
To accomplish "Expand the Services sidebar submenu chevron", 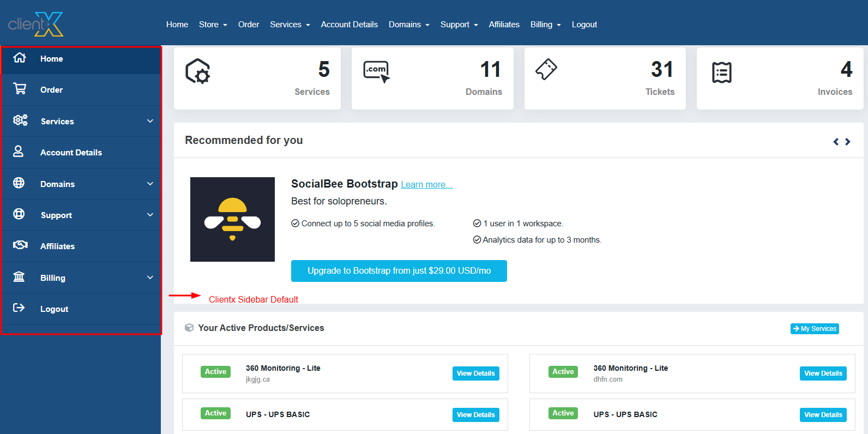I will (150, 121).
